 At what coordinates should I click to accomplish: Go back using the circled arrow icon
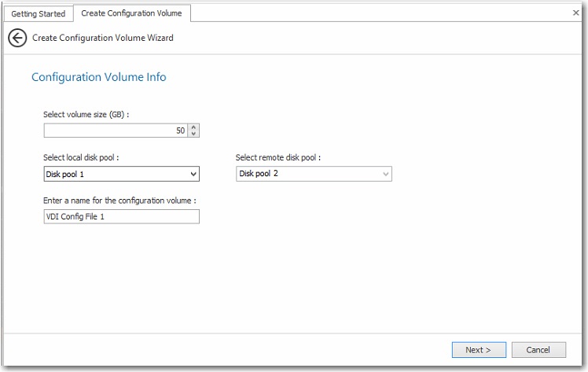tap(17, 38)
